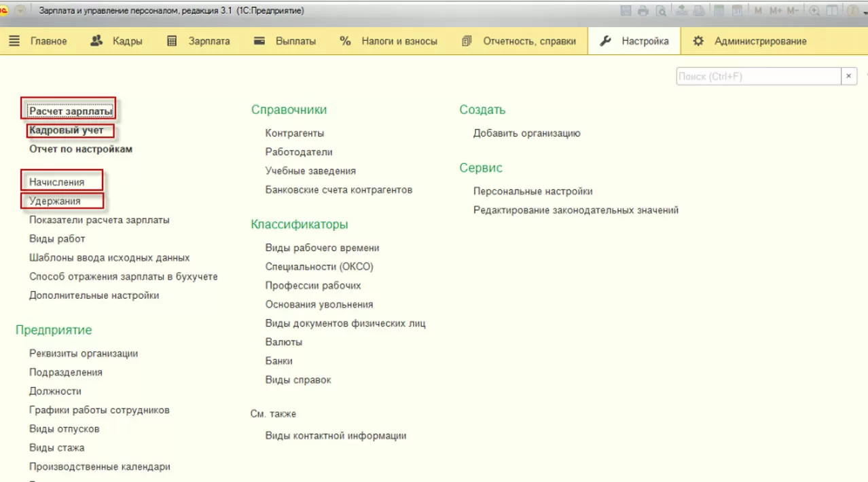Open Способ отражения зарплаты в бухучете

click(x=124, y=276)
